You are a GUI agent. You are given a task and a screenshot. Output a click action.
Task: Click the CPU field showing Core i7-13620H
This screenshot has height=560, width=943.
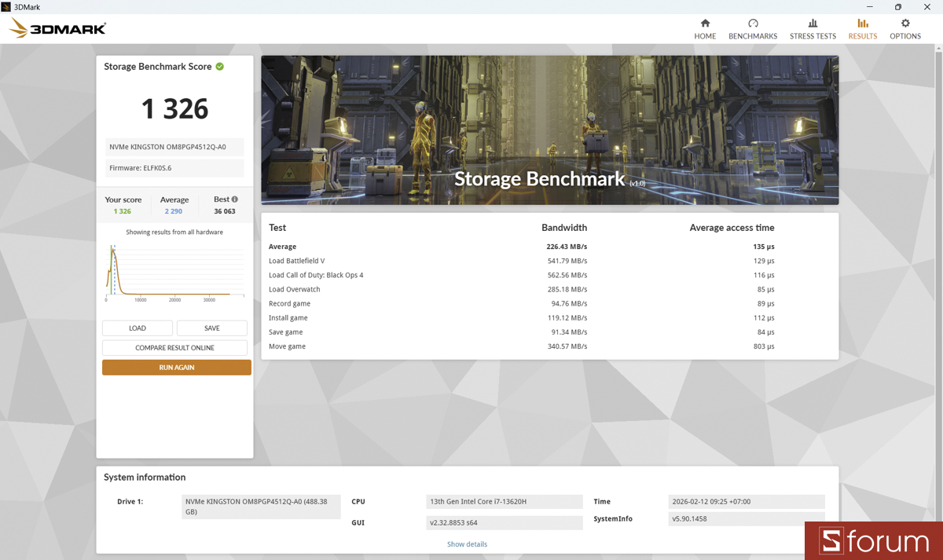504,501
